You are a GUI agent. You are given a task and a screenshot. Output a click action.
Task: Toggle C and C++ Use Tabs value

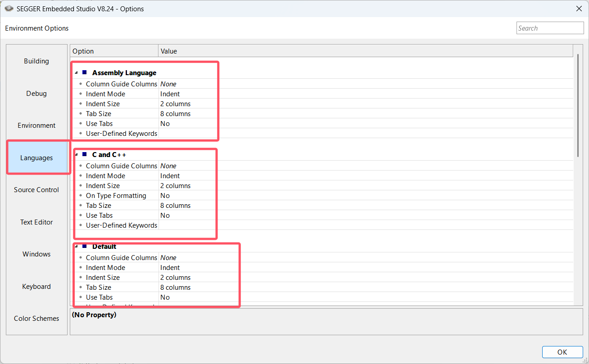pos(366,216)
